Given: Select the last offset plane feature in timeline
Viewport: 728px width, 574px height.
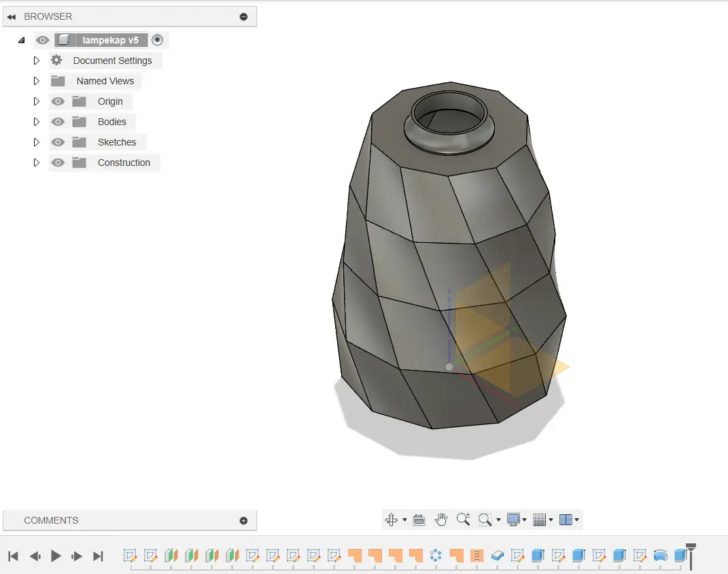Looking at the screenshot, I should coord(232,556).
